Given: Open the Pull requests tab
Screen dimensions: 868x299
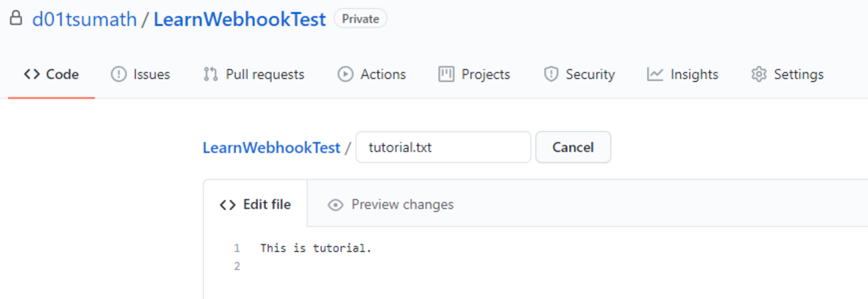Looking at the screenshot, I should tap(254, 74).
